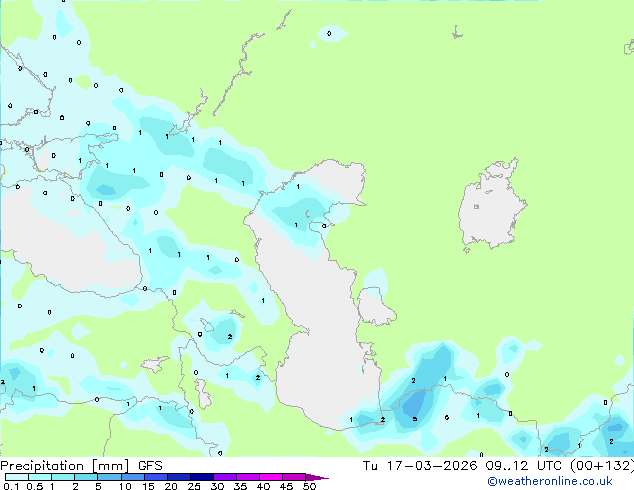Screen dimensions: 634x490
Task: Click the '35' legend scale label
Action: coord(240,486)
